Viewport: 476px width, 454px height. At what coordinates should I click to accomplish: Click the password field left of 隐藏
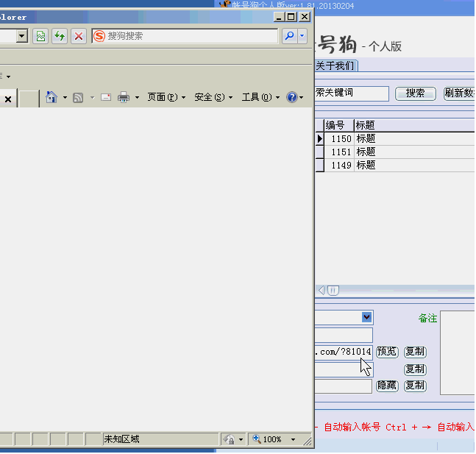344,386
